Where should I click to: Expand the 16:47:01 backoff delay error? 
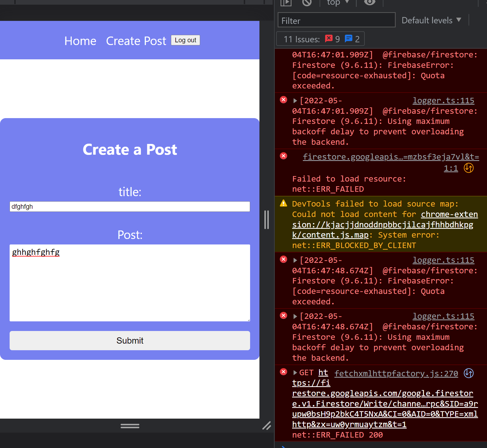coord(295,101)
